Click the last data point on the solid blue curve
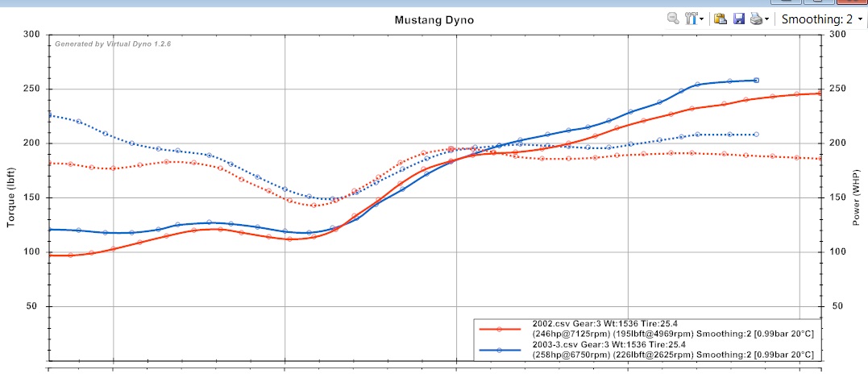868x378 pixels. (756, 81)
